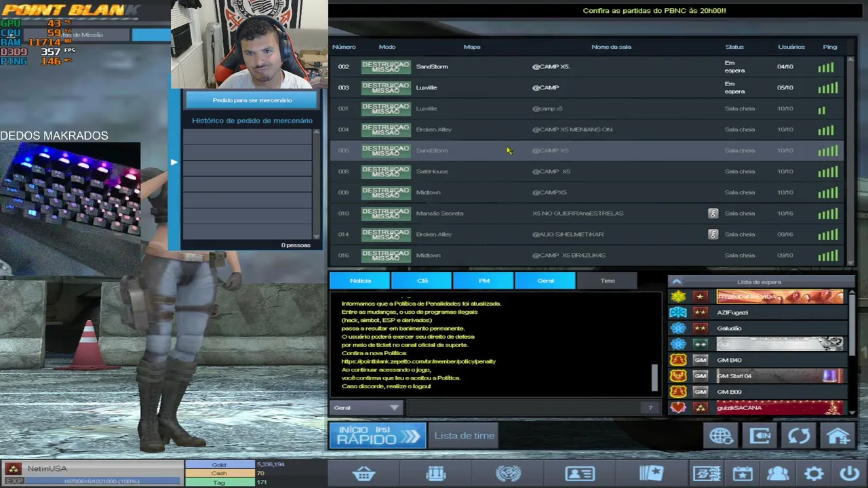Sort rooms by the Mapa column header
Screen dimensions: 868x488
tap(472, 47)
